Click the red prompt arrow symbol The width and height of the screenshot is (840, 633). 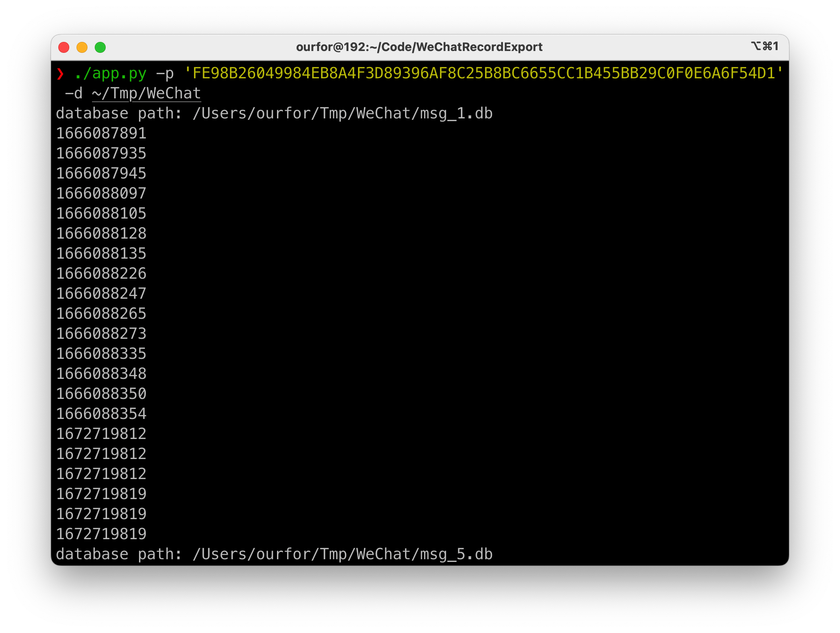click(x=60, y=73)
